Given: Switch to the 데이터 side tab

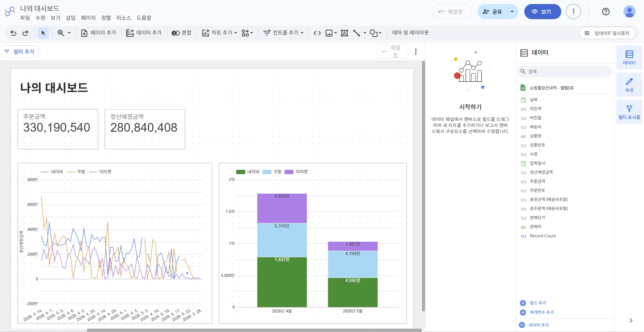Looking at the screenshot, I should pyautogui.click(x=629, y=57).
